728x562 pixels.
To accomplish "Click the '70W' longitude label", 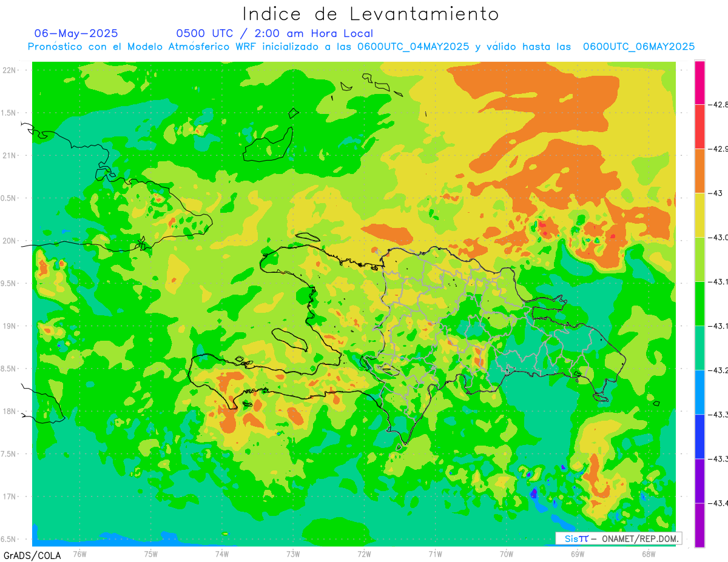I will point(507,554).
